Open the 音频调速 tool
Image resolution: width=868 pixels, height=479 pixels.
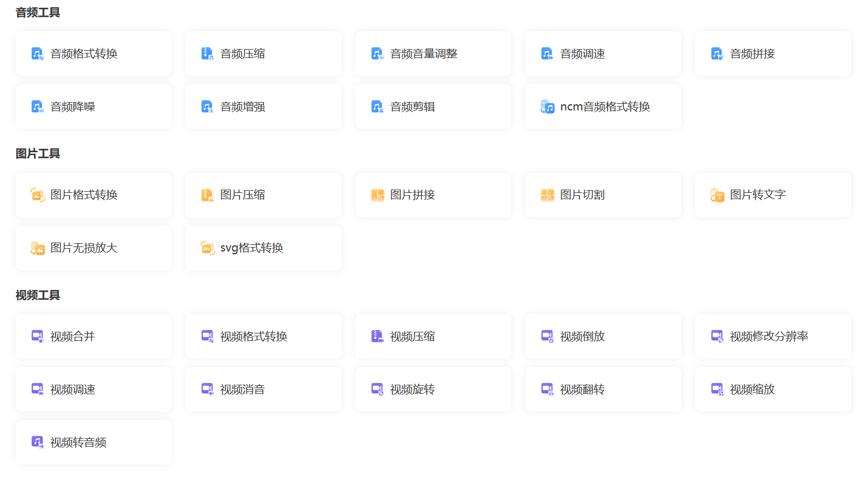(603, 54)
